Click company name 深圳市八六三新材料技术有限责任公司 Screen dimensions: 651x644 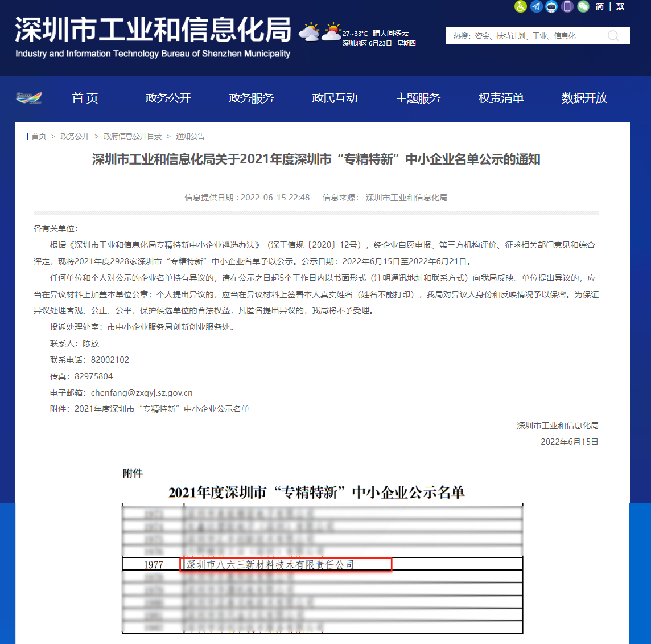pos(270,565)
